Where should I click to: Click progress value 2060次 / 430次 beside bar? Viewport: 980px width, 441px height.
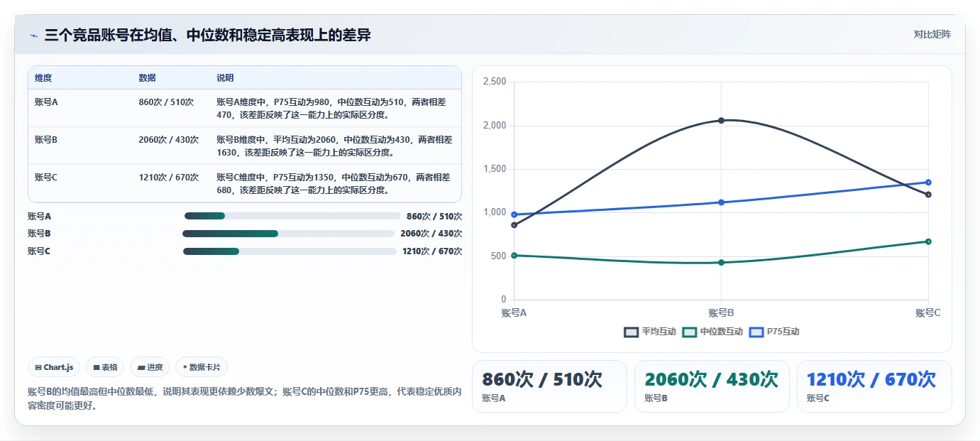tap(431, 234)
